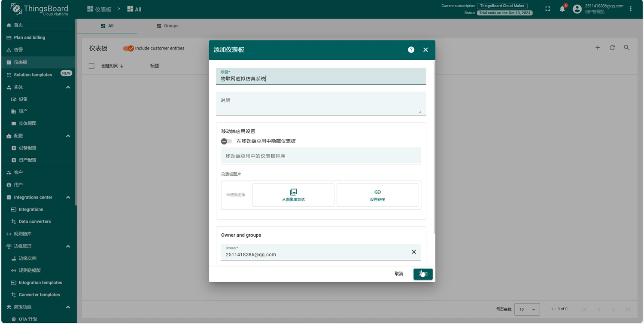This screenshot has height=324, width=644.
Task: Click the add dashboard plus icon
Action: [x=597, y=48]
